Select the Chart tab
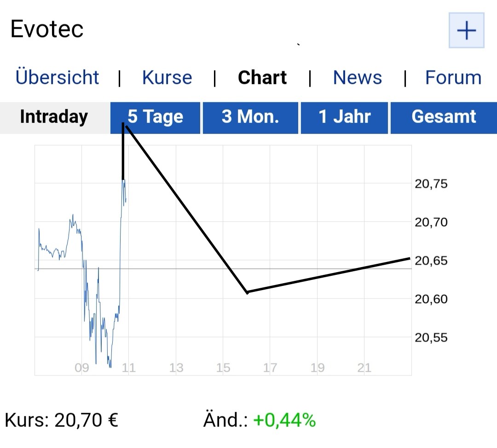This screenshot has width=497, height=448. (262, 77)
